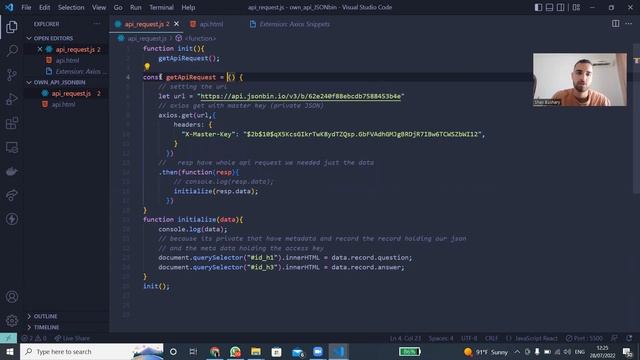Open the Search view in activity bar

(x=12, y=51)
